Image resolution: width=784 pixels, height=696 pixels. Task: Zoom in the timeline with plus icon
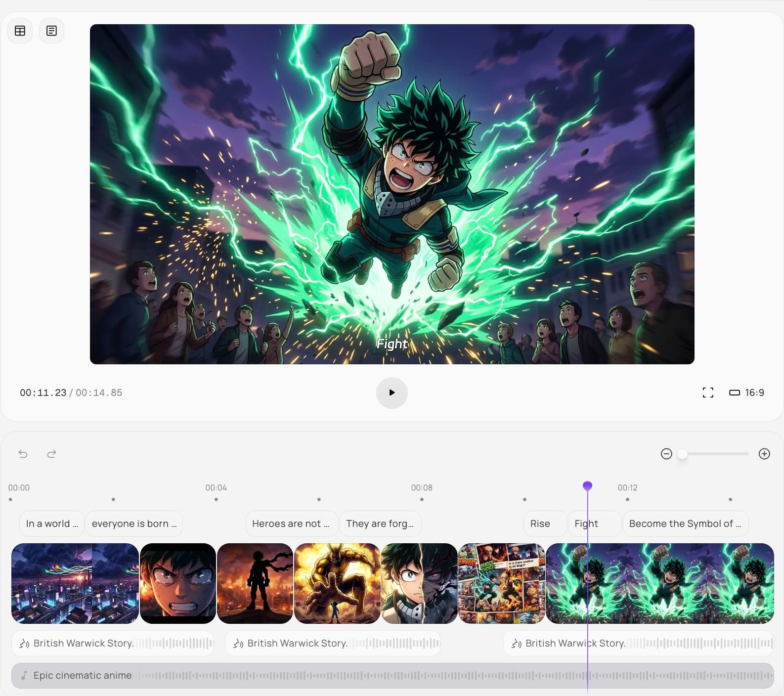tap(764, 454)
